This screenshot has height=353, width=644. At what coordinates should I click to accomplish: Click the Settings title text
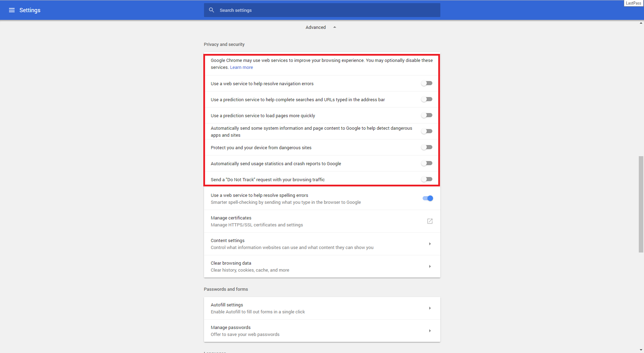click(x=30, y=10)
